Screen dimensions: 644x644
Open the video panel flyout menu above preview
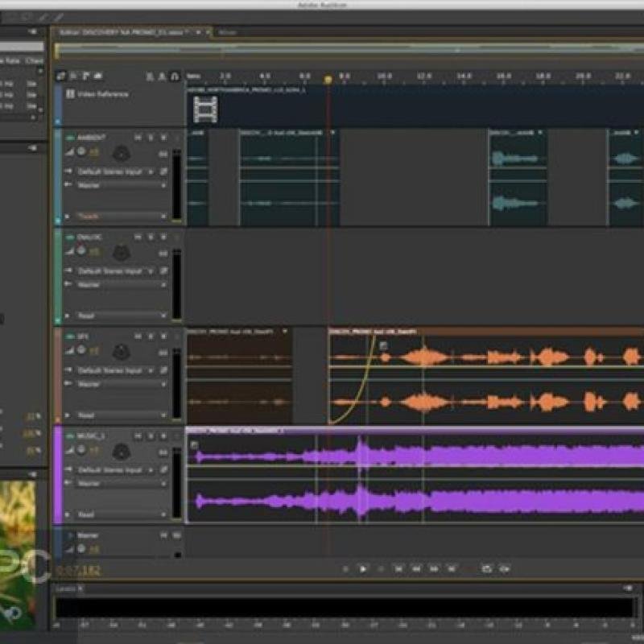click(32, 474)
